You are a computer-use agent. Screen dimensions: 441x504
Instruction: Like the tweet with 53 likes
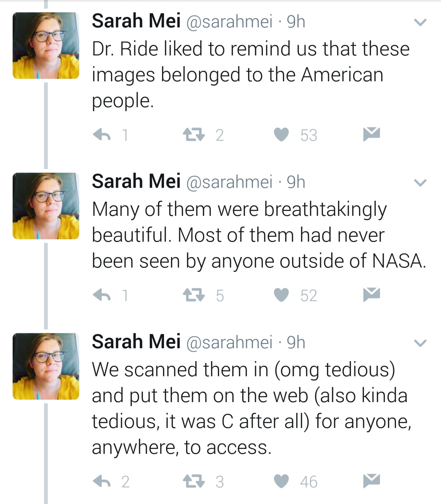pyautogui.click(x=281, y=135)
